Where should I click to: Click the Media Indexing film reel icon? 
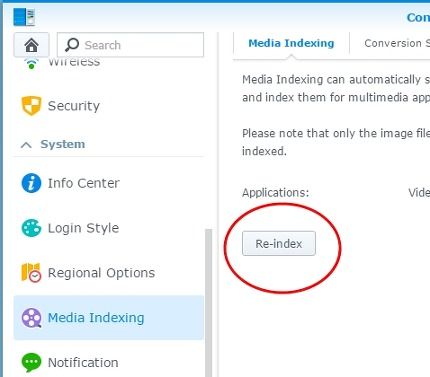(31, 318)
